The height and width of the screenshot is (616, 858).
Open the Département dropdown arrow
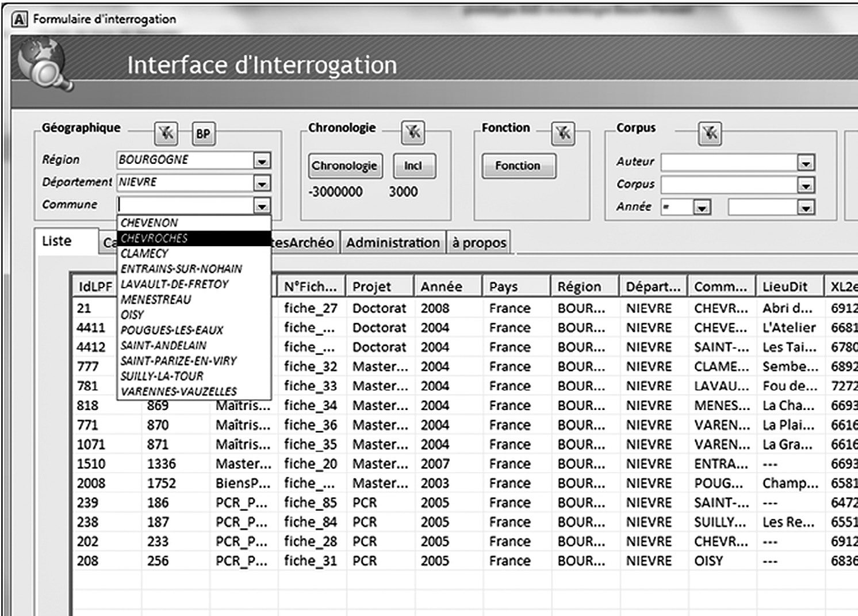point(262,183)
